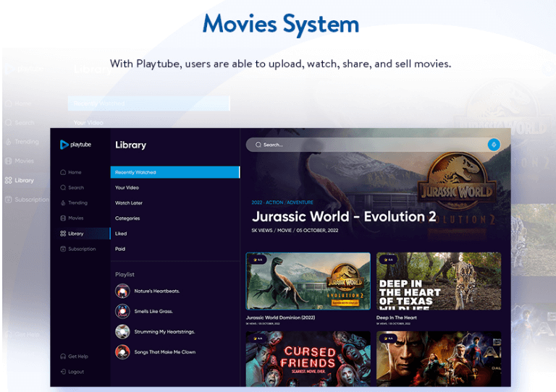The height and width of the screenshot is (392, 556).
Task: Open Subscription in the sidebar
Action: pos(78,249)
